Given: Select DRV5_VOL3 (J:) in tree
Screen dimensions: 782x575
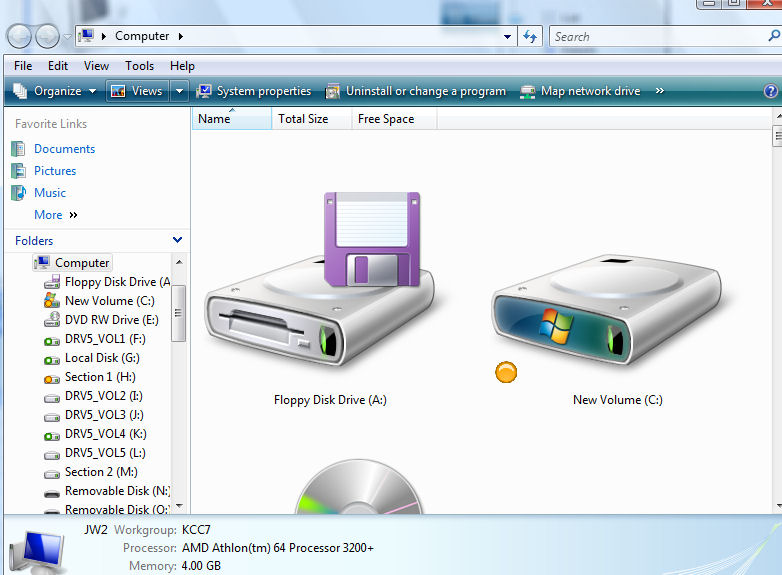Looking at the screenshot, I should (104, 414).
